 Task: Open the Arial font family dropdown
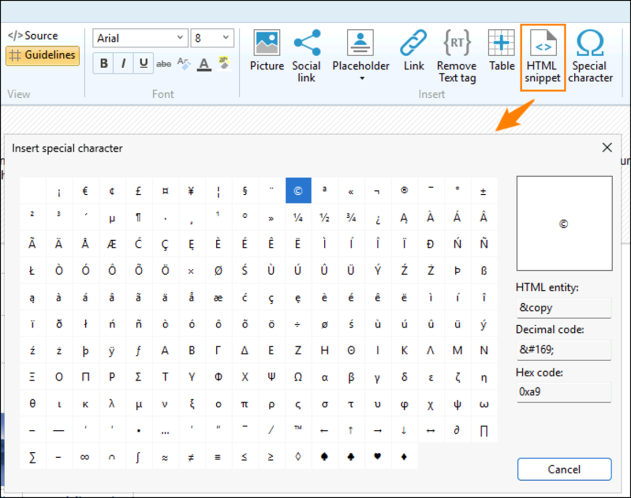pyautogui.click(x=140, y=38)
